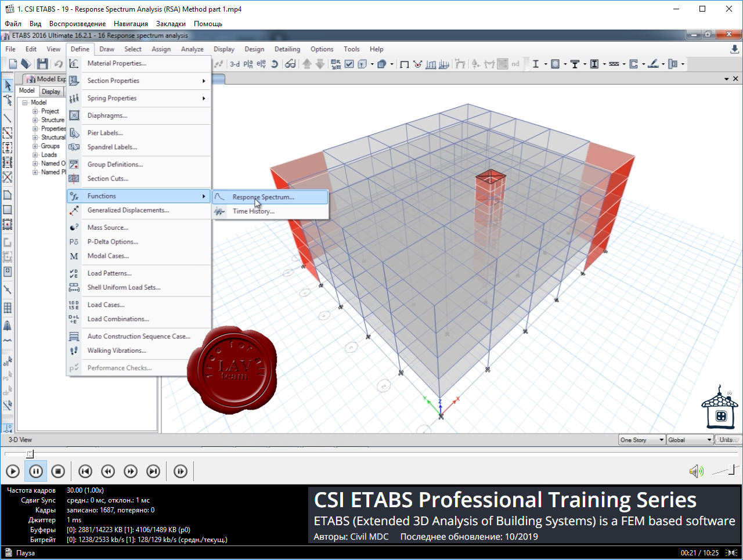Choose Response Spectrum... from Functions submenu

coord(270,197)
